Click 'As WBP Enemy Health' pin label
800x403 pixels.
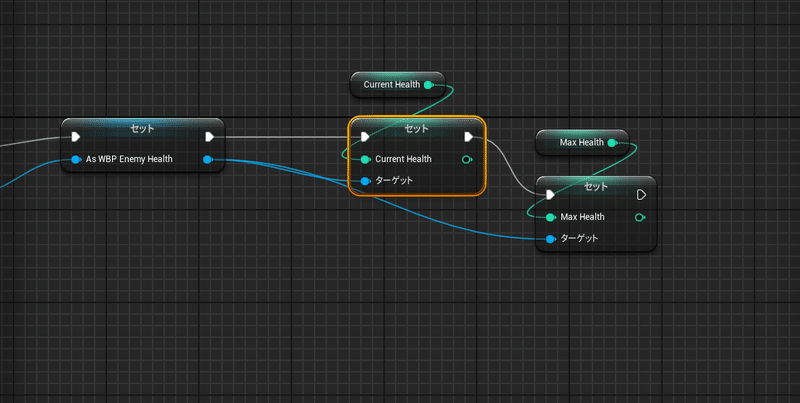129,159
